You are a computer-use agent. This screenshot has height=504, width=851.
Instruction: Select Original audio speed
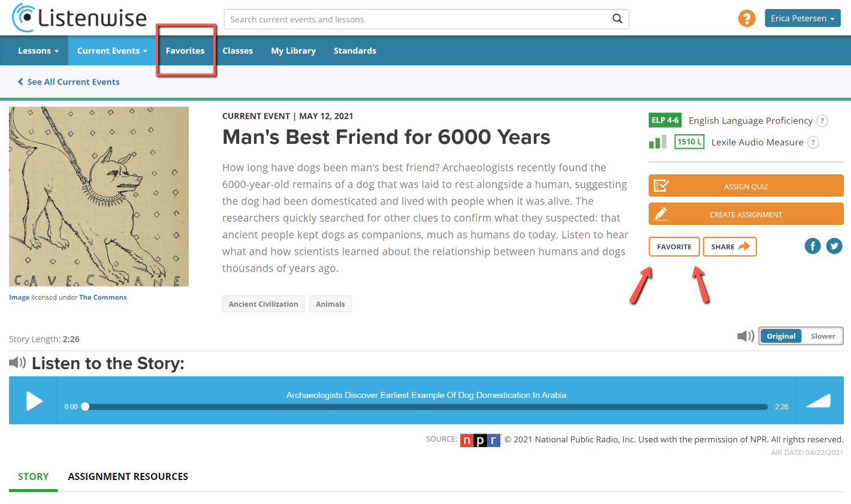point(781,336)
